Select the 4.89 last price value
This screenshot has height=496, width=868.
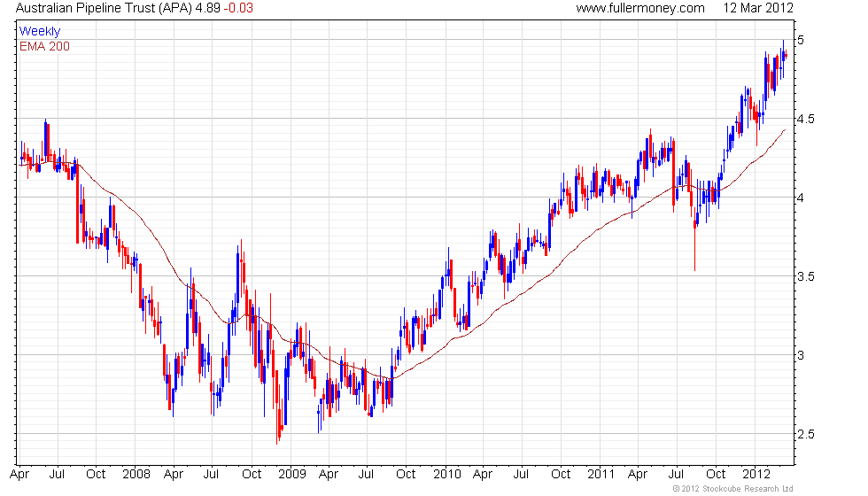coord(207,8)
